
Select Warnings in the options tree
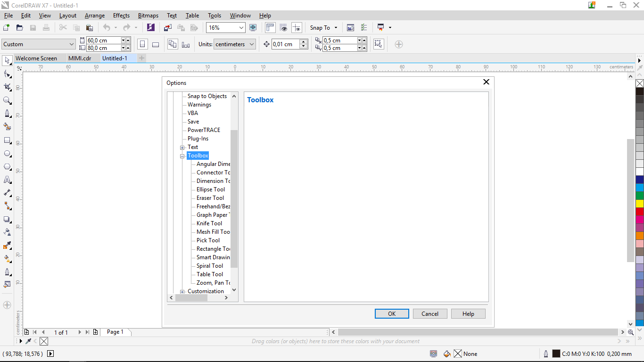coord(199,105)
